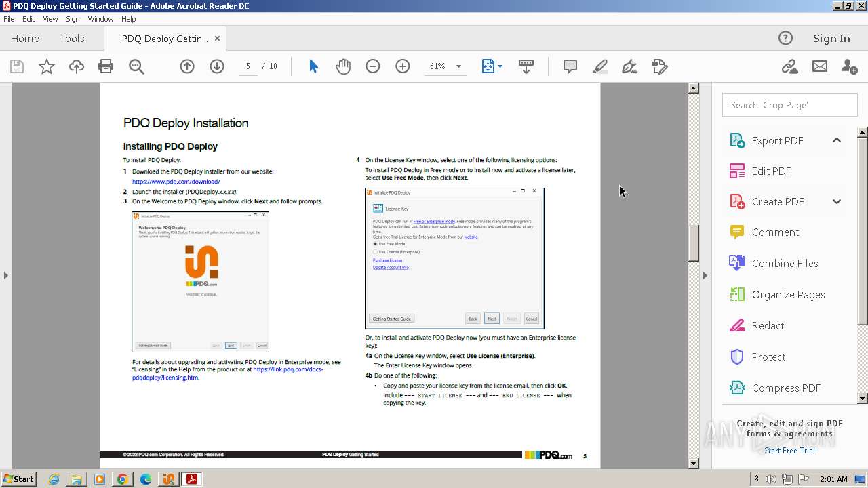
Task: Add the document to starred files
Action: pos(47,66)
